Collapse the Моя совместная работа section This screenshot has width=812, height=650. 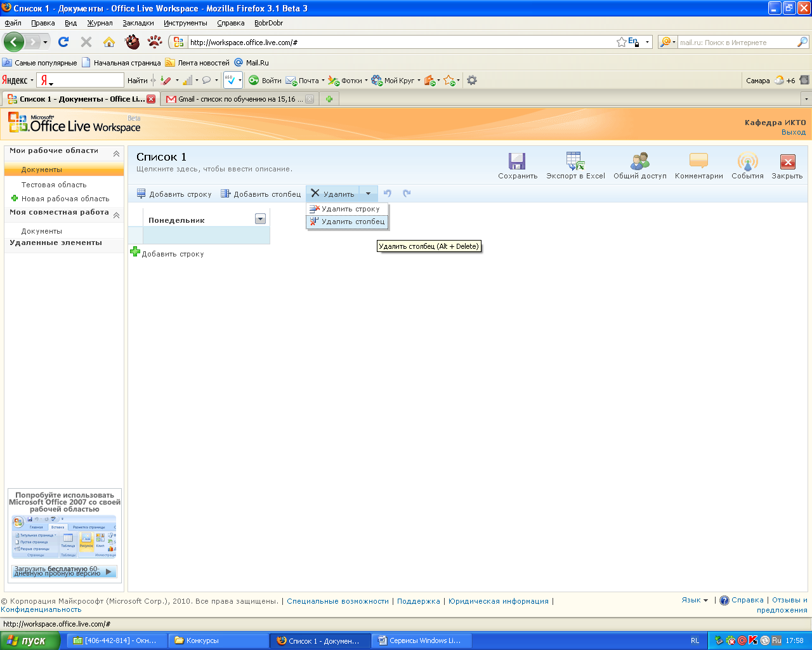pyautogui.click(x=116, y=215)
